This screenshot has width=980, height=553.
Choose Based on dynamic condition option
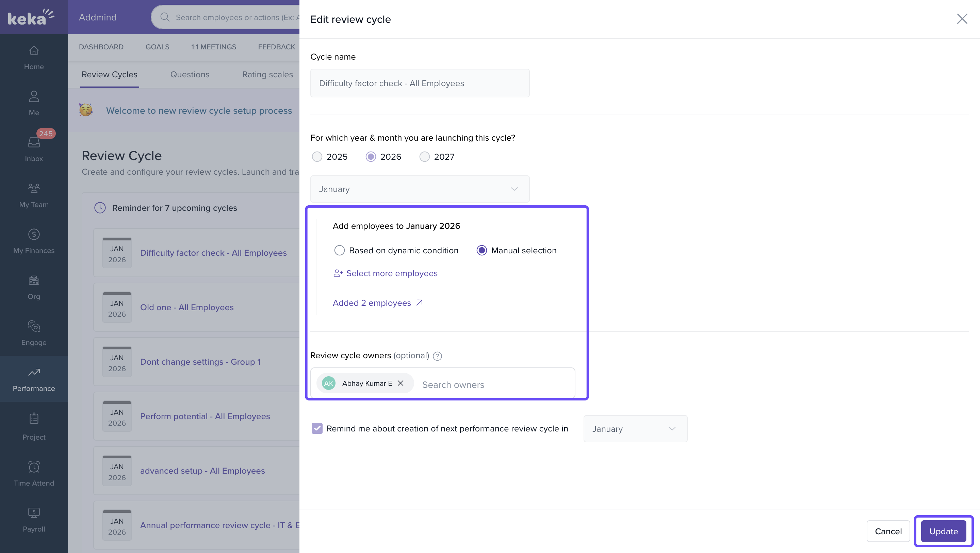(339, 250)
